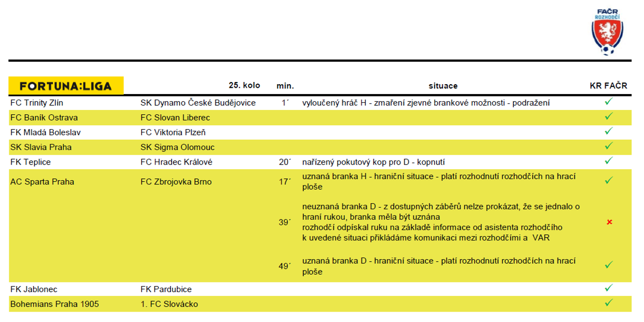Click the checkmark in FK Jablonec row
This screenshot has width=644, height=322.
click(609, 288)
